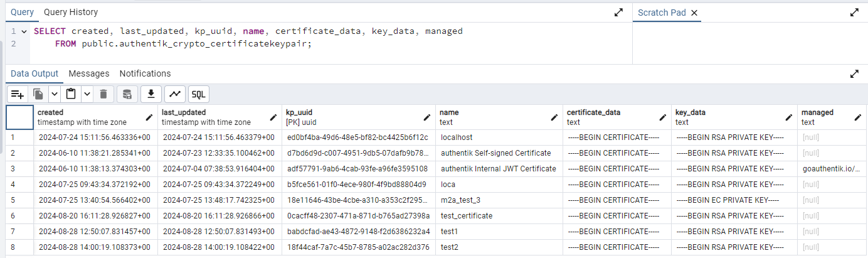
Task: Switch to the Query tab
Action: (x=22, y=12)
